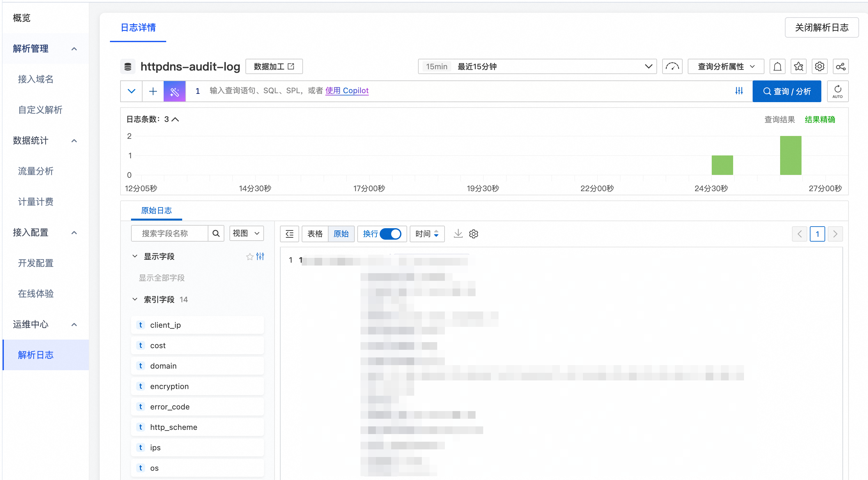Click the alert bell icon
This screenshot has height=480, width=868.
pos(777,67)
